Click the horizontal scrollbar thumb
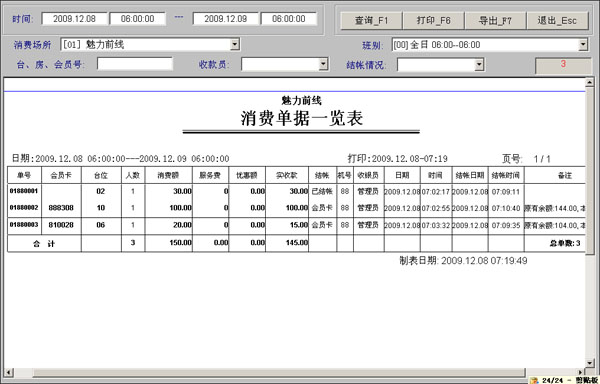This screenshot has width=600, height=384. 279,372
